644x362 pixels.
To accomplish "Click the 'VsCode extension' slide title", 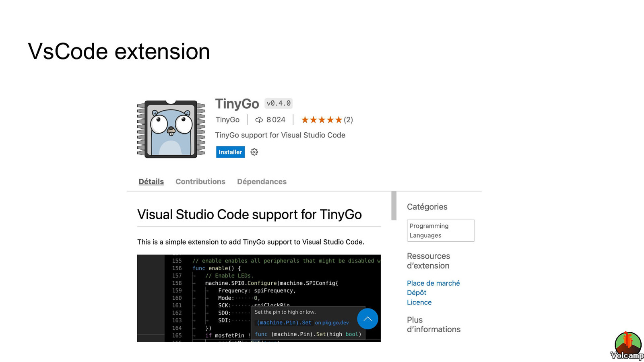I will tap(119, 51).
